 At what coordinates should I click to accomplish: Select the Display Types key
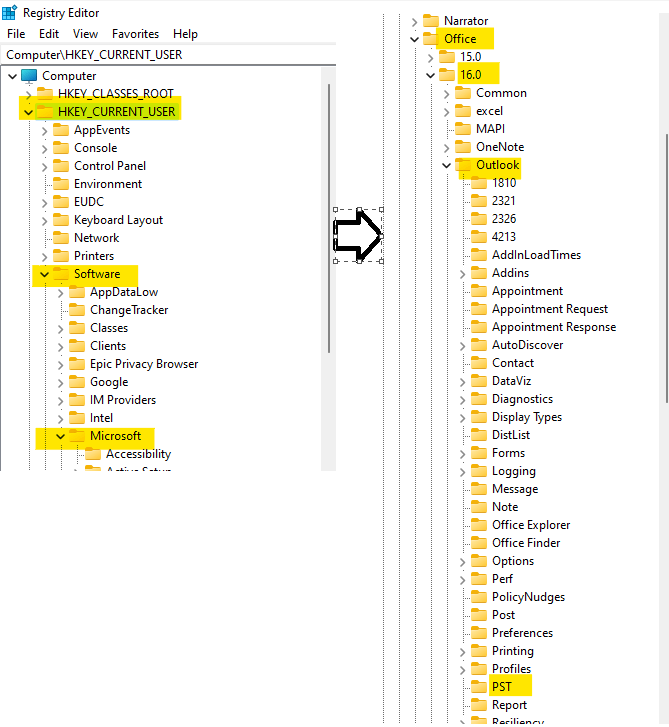[527, 417]
